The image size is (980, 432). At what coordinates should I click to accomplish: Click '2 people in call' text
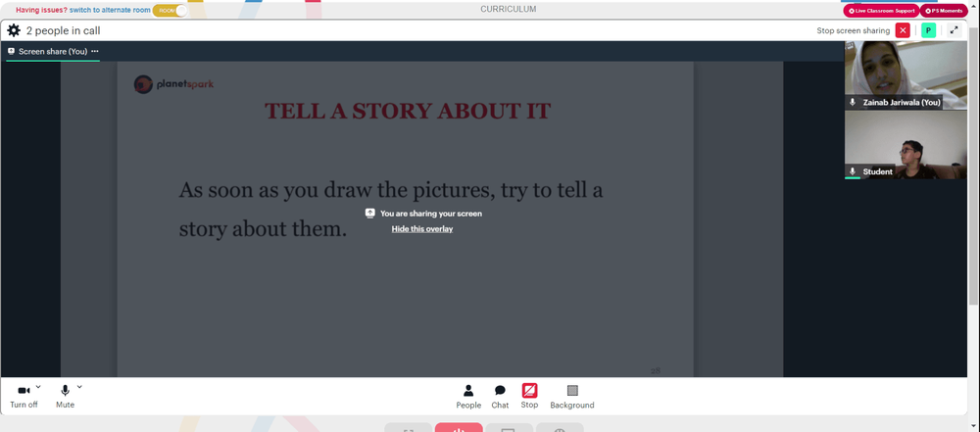tap(63, 30)
